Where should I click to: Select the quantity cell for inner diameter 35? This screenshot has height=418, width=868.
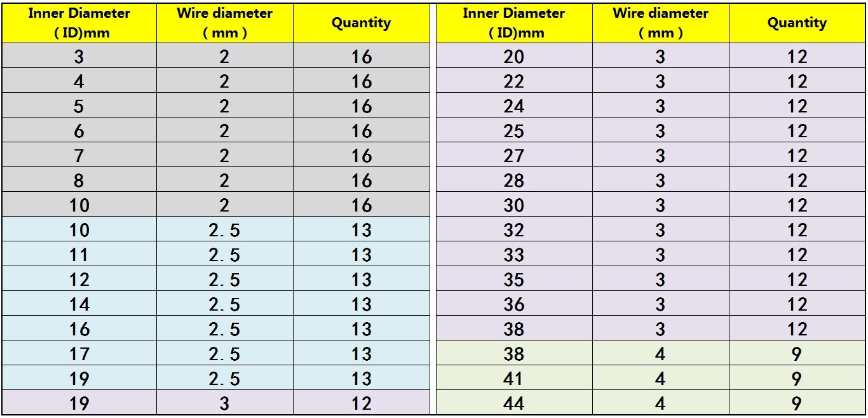point(797,279)
